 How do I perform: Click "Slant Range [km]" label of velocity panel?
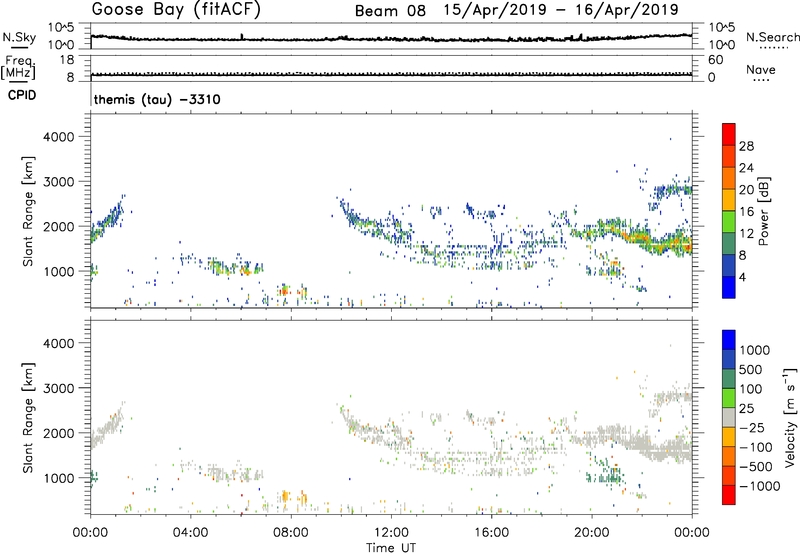[x=28, y=417]
